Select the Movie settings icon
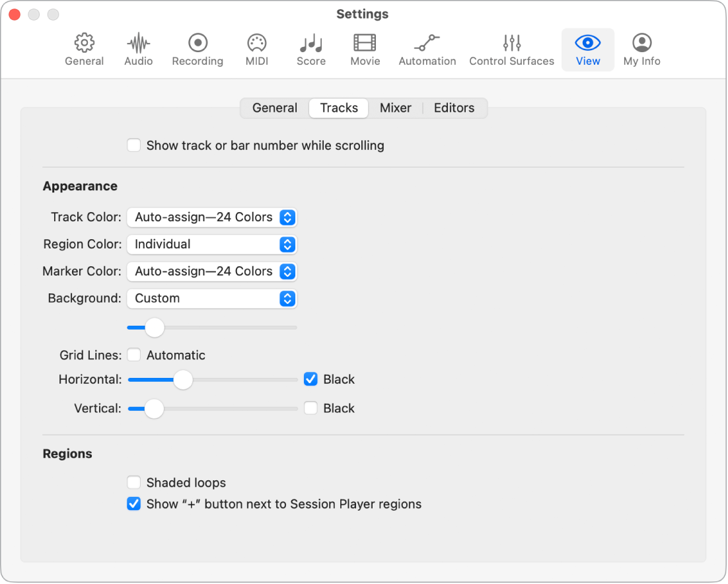This screenshot has width=728, height=584. pos(365,49)
